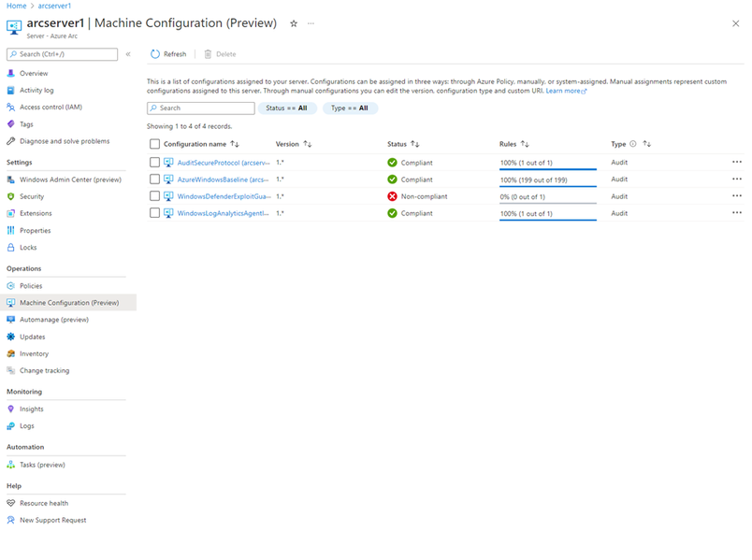The height and width of the screenshot is (560, 752).
Task: Open the Learn more link
Action: (x=566, y=91)
